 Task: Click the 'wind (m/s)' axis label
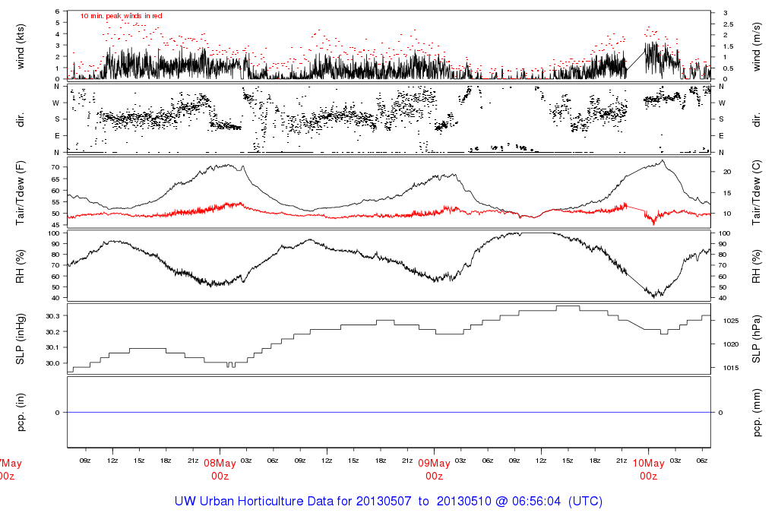757,46
